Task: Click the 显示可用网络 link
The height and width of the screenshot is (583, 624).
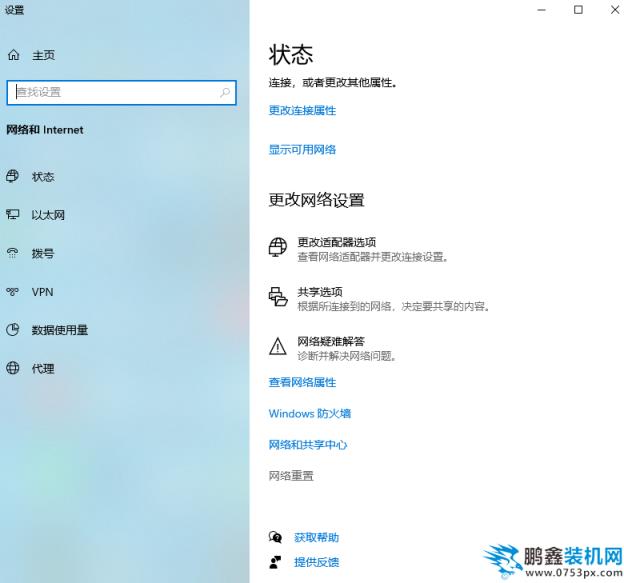Action: (302, 150)
